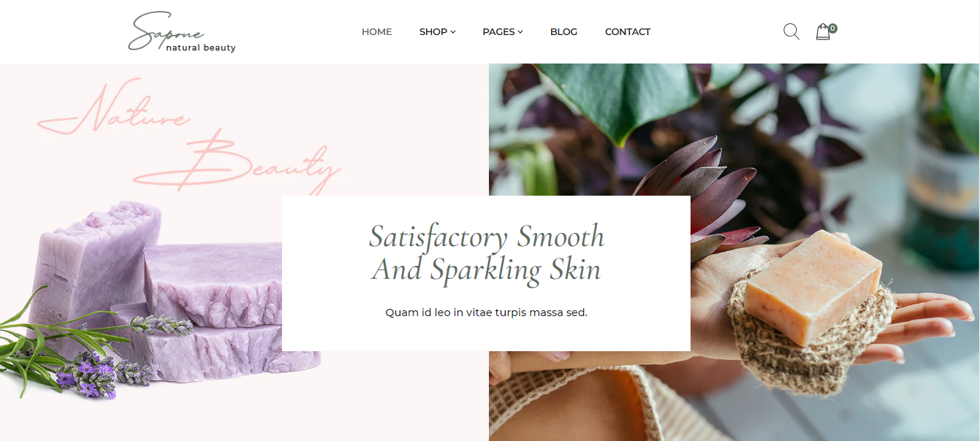The width and height of the screenshot is (980, 441).
Task: Click the peach soap bar in hand
Action: (x=813, y=286)
